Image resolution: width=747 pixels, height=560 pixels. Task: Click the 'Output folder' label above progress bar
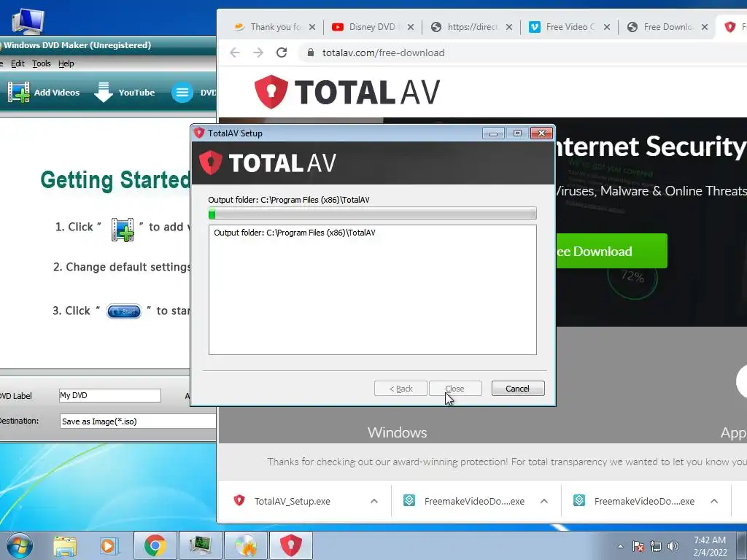point(289,200)
